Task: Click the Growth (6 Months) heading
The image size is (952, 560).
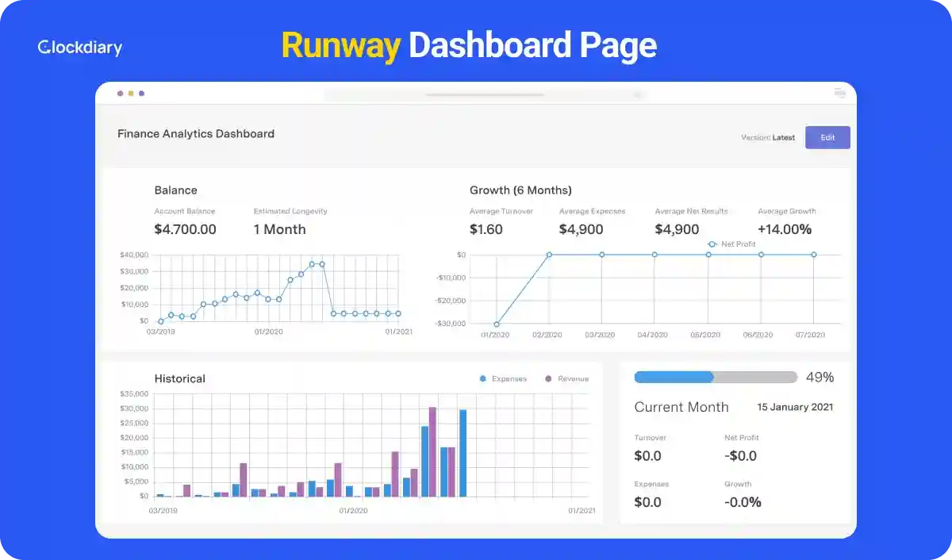Action: click(520, 190)
